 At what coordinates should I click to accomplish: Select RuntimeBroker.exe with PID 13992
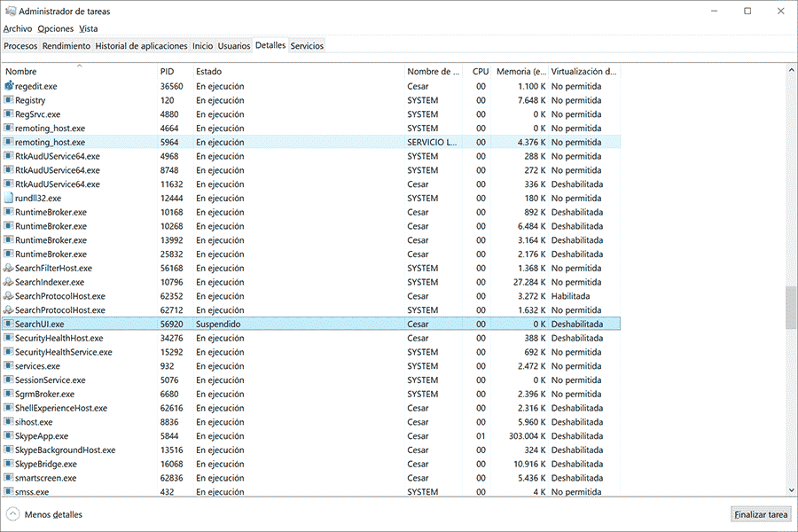click(311, 239)
